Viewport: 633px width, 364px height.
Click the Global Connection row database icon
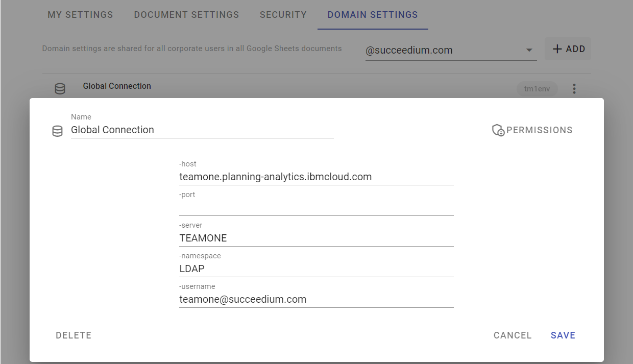60,89
